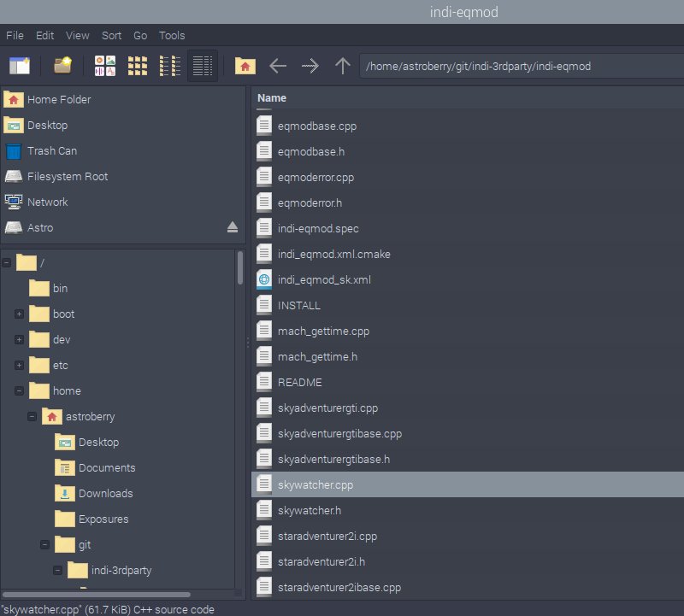The height and width of the screenshot is (616, 684).
Task: Go up to parent folder
Action: click(343, 67)
